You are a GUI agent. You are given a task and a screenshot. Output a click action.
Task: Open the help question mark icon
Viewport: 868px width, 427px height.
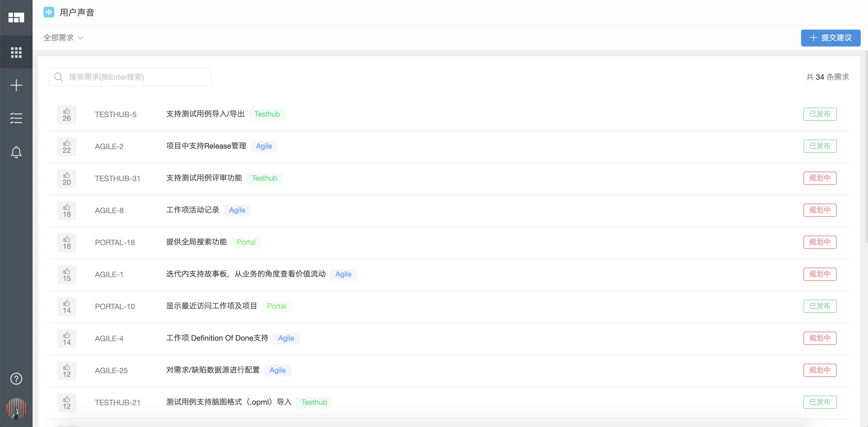coord(16,378)
